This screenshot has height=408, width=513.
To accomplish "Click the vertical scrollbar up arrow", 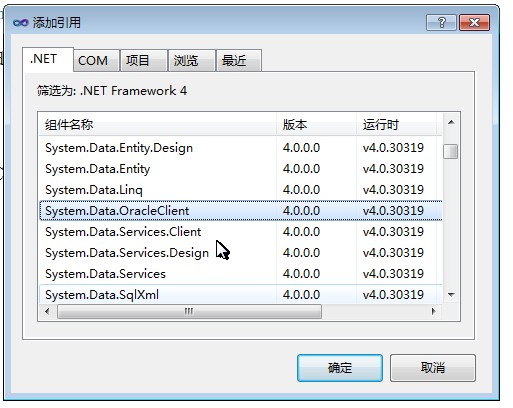I will [451, 122].
